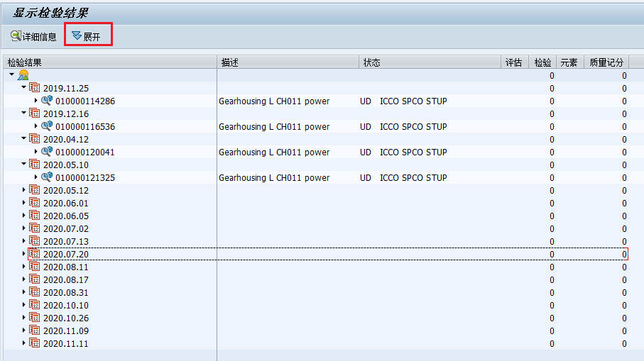Click the 元素 column header
The width and height of the screenshot is (644, 361).
coord(570,62)
